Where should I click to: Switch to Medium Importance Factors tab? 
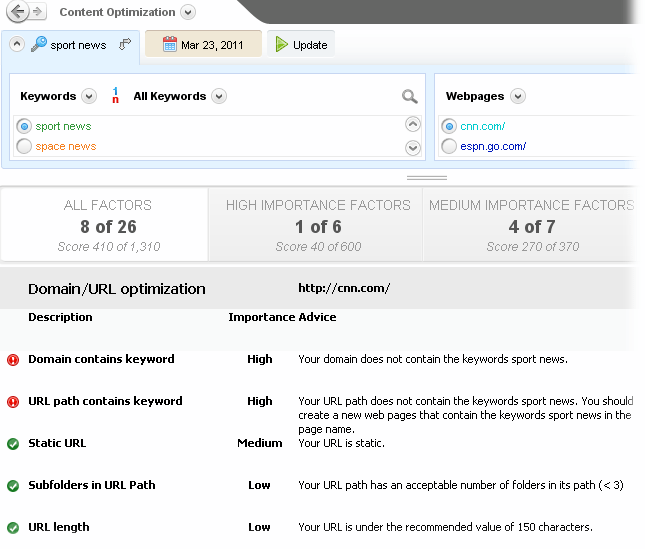tap(531, 225)
